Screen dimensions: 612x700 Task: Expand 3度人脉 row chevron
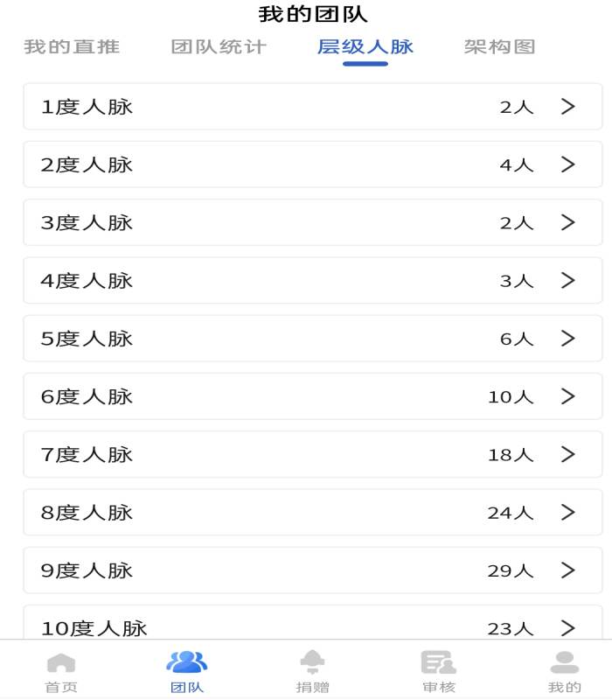tap(568, 222)
